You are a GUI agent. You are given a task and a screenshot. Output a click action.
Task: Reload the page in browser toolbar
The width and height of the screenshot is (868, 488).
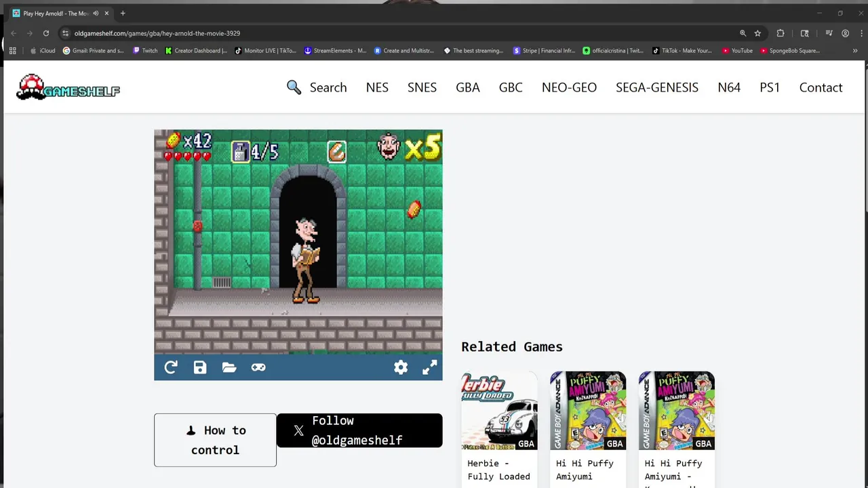pos(46,33)
